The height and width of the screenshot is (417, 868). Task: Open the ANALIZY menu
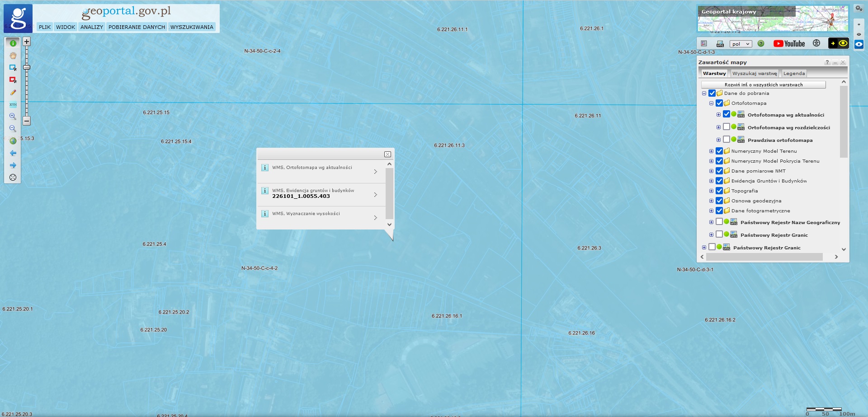coord(92,27)
